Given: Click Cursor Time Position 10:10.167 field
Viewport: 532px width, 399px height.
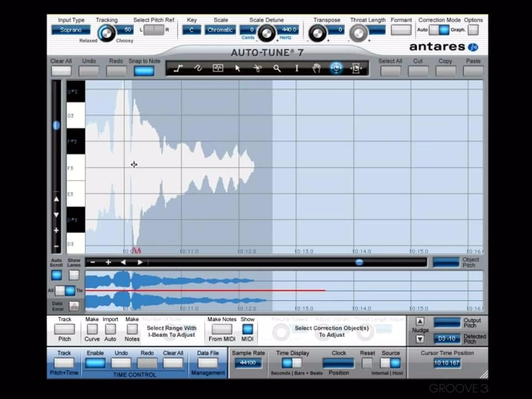Looking at the screenshot, I should point(447,363).
